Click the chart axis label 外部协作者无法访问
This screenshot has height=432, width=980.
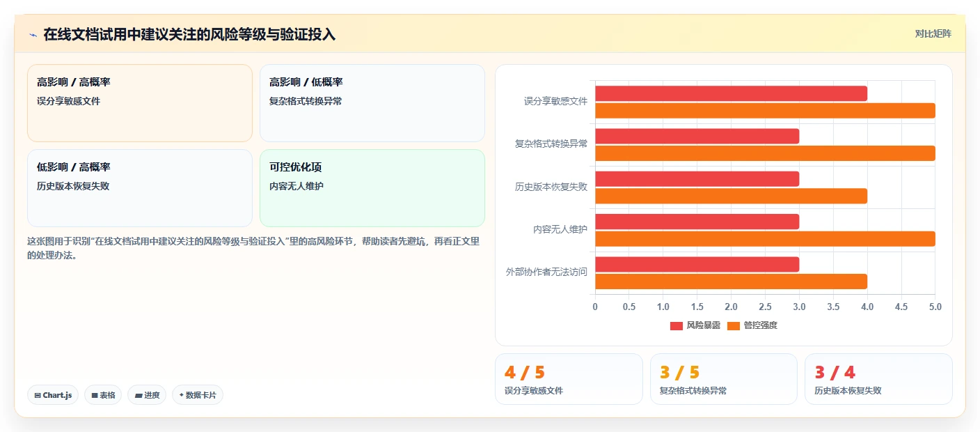[546, 272]
